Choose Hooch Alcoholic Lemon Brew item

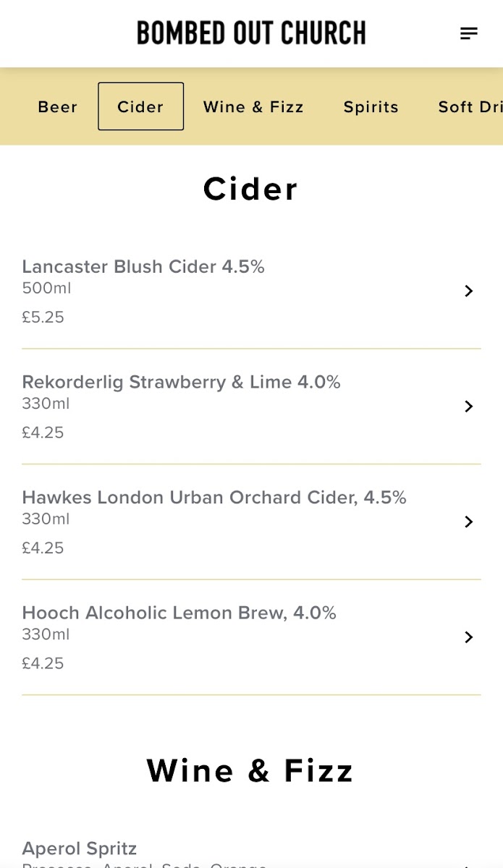179,613
